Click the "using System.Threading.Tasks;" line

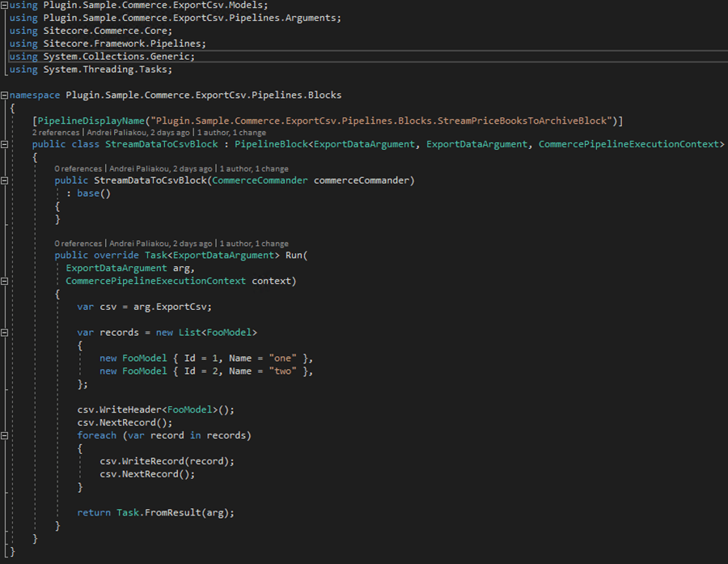click(91, 70)
